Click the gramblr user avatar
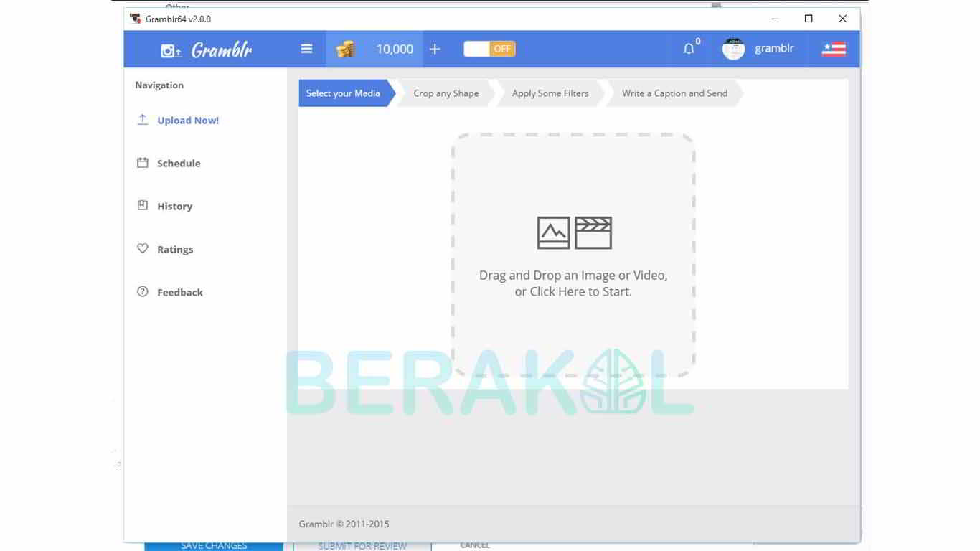Screen dimensions: 980x551 tap(733, 48)
